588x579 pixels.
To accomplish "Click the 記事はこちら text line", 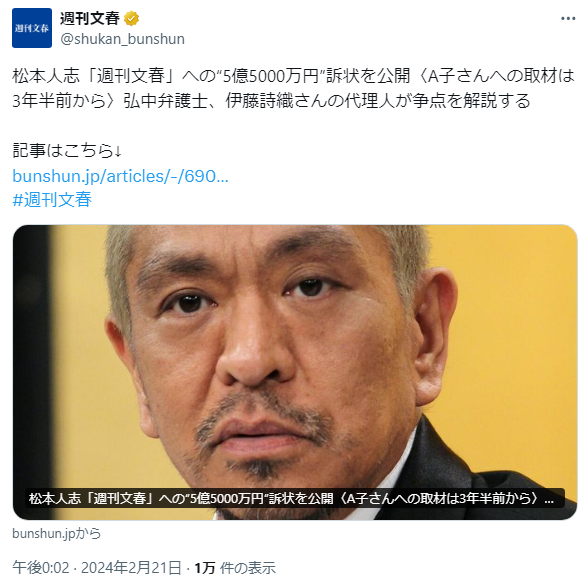I will (x=67, y=151).
